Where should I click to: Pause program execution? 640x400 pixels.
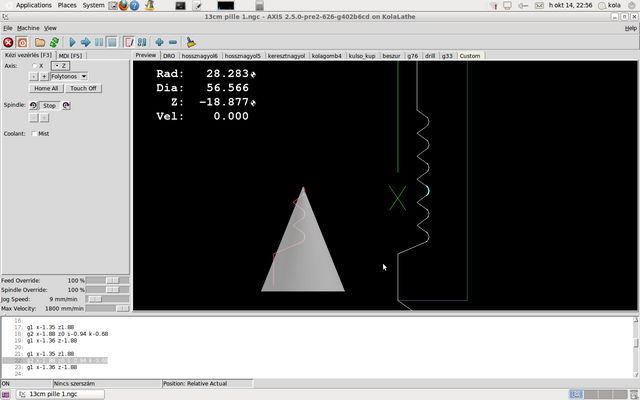(x=99, y=43)
